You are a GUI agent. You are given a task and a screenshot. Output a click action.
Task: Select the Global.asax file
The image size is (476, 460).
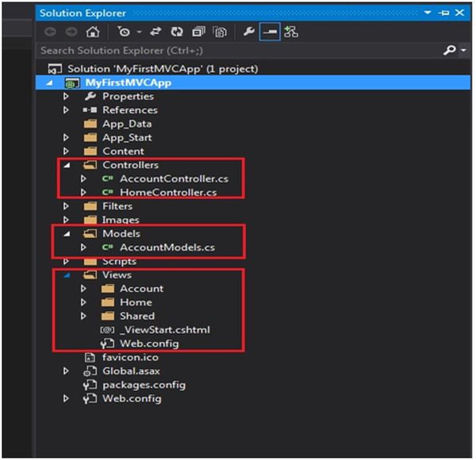[x=132, y=371]
